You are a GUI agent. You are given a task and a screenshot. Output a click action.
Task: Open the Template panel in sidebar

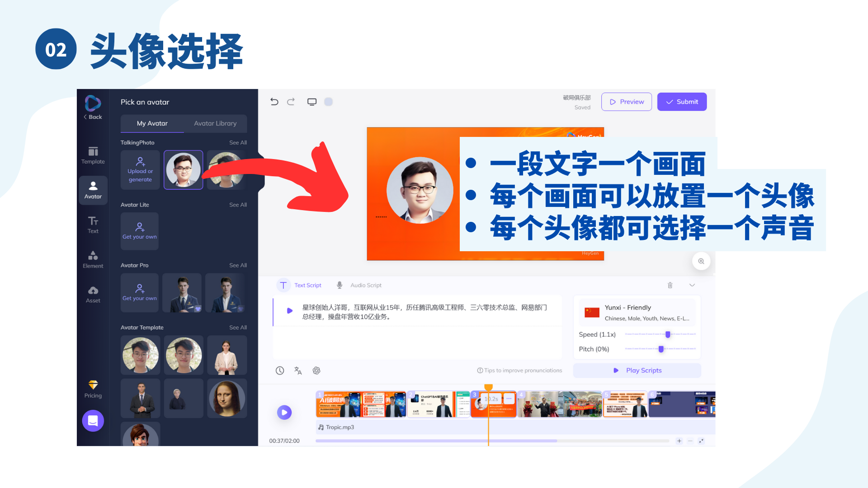coord(93,155)
